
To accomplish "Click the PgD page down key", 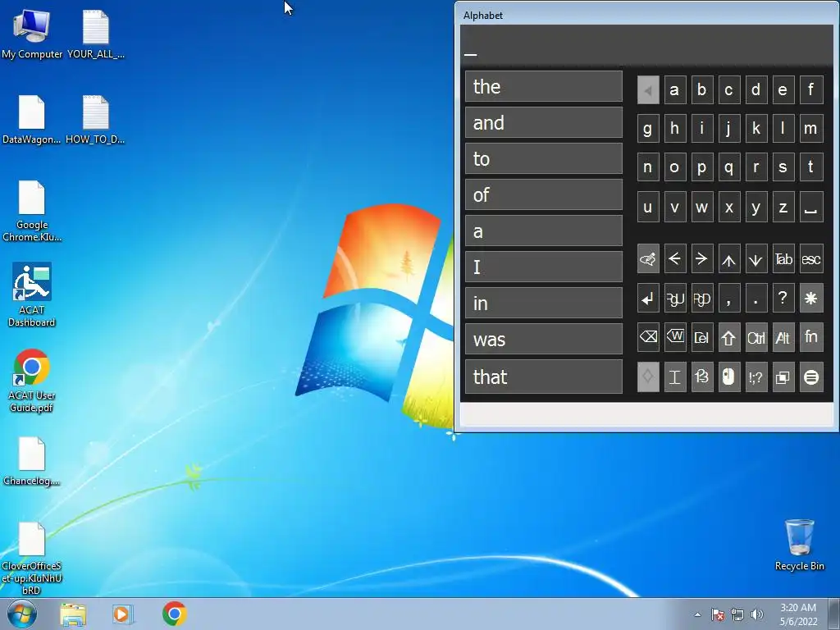I will click(x=702, y=299).
